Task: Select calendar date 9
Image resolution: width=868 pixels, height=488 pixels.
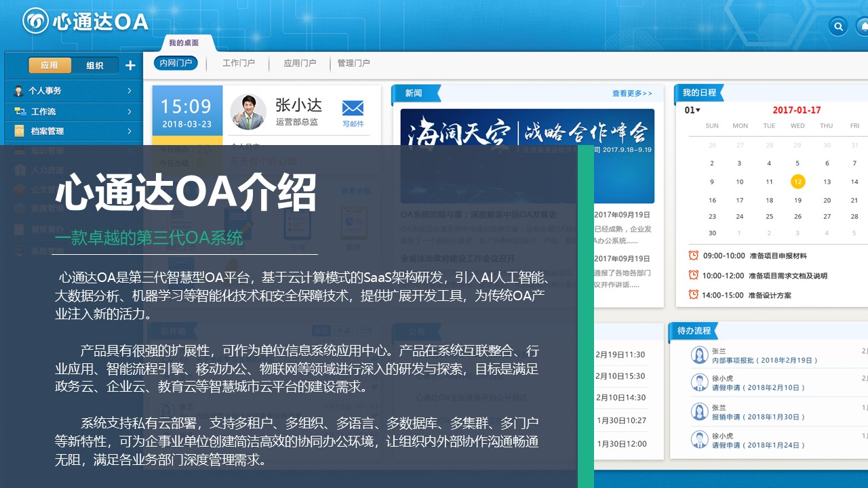Action: tap(712, 182)
